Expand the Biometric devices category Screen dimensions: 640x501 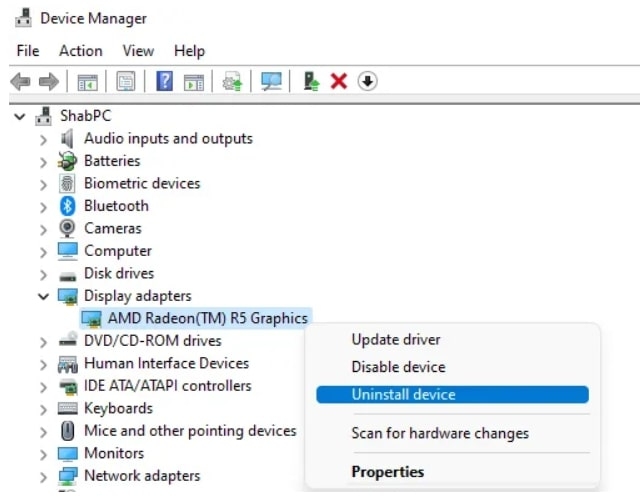(x=43, y=185)
